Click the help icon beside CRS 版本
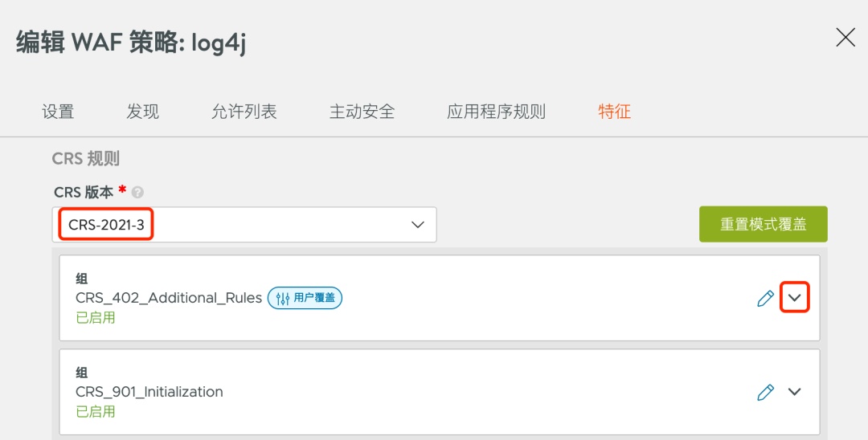Image resolution: width=868 pixels, height=440 pixels. 137,192
